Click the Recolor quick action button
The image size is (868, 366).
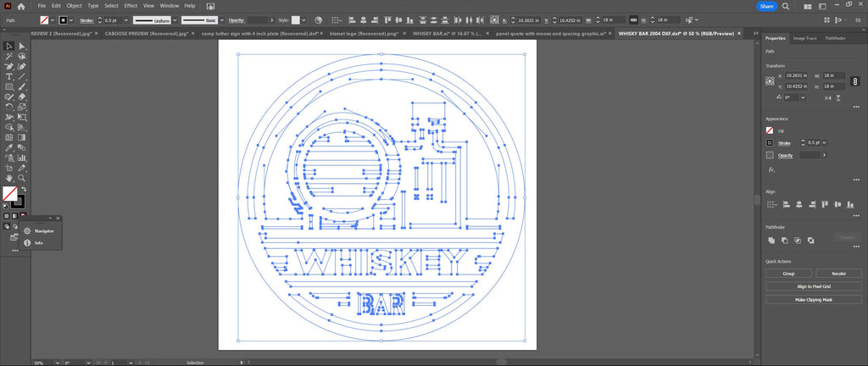click(838, 274)
